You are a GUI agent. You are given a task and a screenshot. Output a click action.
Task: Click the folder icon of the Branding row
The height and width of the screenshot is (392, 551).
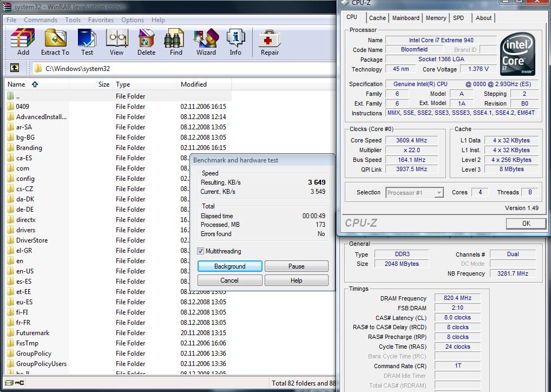point(10,148)
